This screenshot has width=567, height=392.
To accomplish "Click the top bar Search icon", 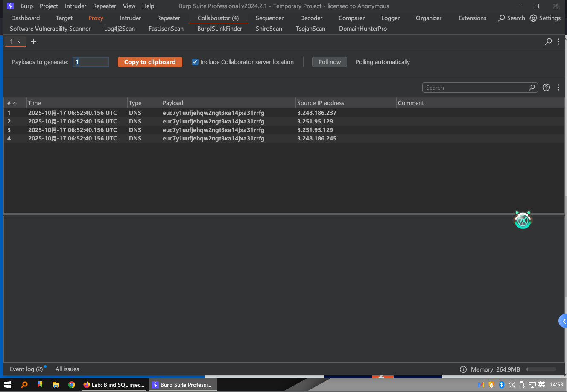I will click(x=511, y=18).
